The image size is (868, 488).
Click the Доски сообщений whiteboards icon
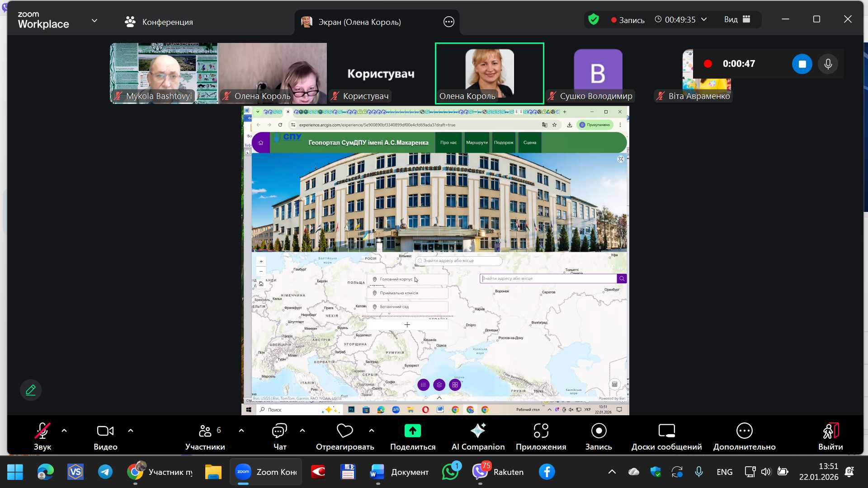coord(666,432)
